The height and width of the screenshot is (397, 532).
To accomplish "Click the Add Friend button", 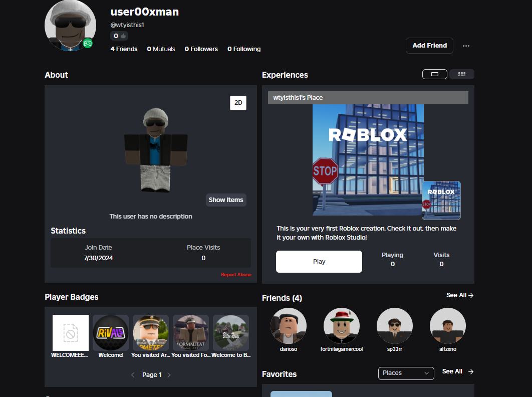I will tap(429, 46).
